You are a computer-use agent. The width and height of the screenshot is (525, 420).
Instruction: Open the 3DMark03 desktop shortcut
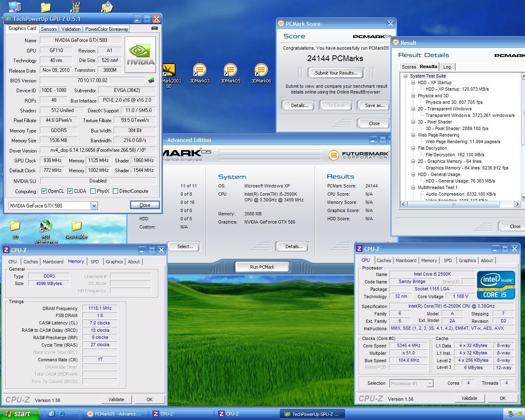(200, 73)
